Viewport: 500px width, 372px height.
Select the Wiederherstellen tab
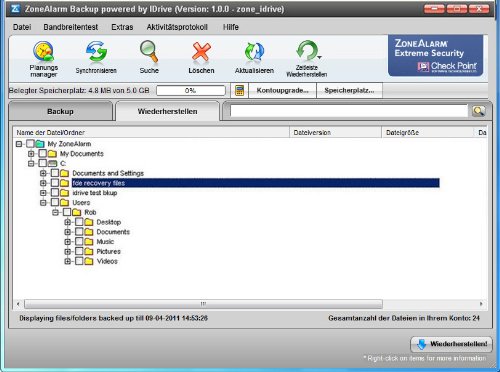(x=167, y=111)
